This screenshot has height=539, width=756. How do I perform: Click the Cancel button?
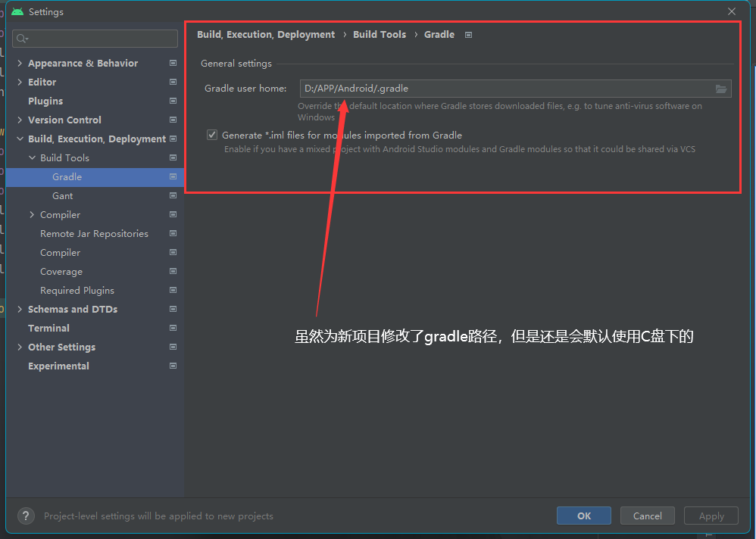click(647, 516)
